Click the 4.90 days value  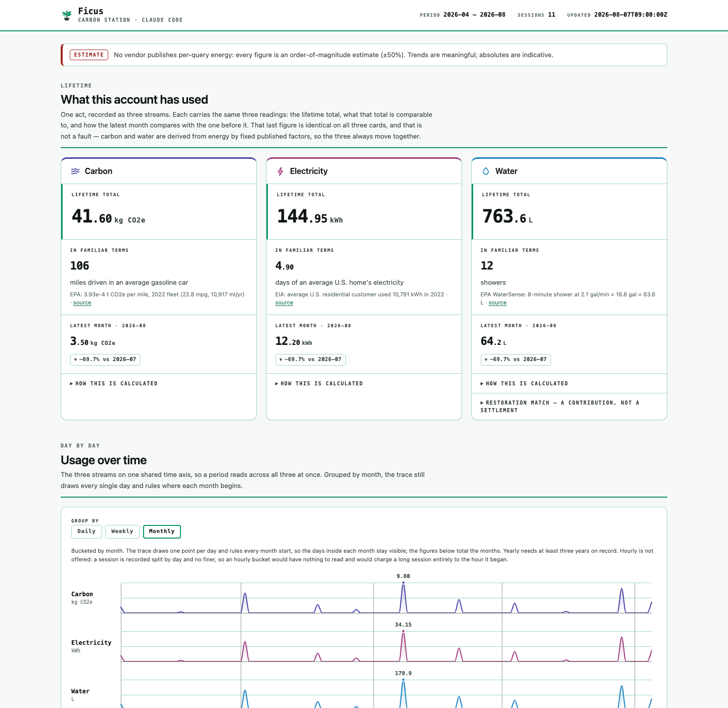click(x=285, y=266)
